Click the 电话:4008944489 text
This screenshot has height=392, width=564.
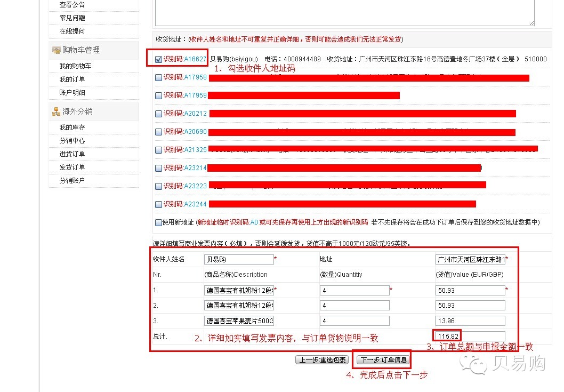click(293, 59)
